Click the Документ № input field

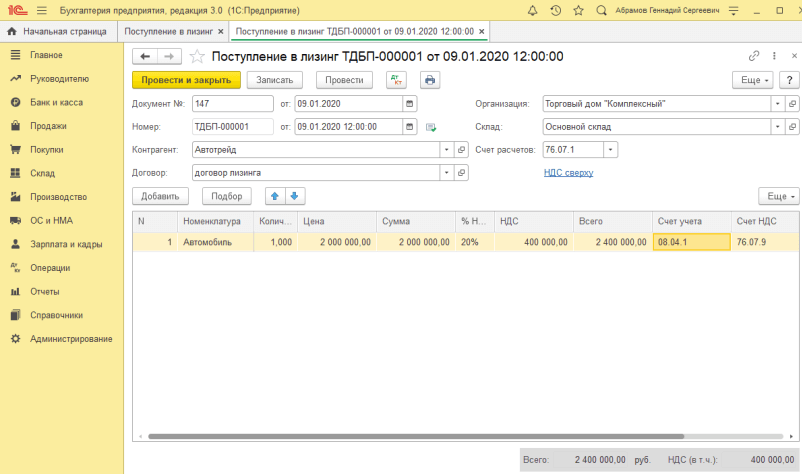(232, 103)
